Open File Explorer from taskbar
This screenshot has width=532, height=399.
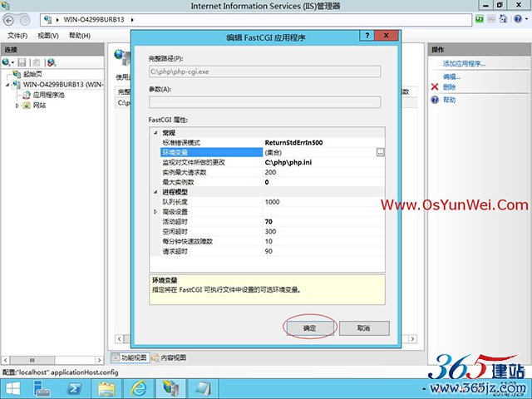tap(106, 389)
